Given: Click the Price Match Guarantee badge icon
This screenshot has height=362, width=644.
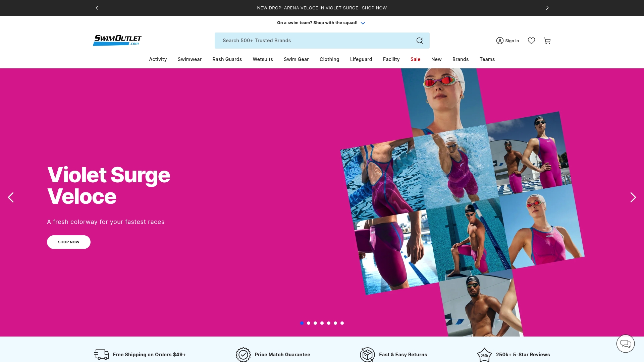Looking at the screenshot, I should (x=243, y=354).
